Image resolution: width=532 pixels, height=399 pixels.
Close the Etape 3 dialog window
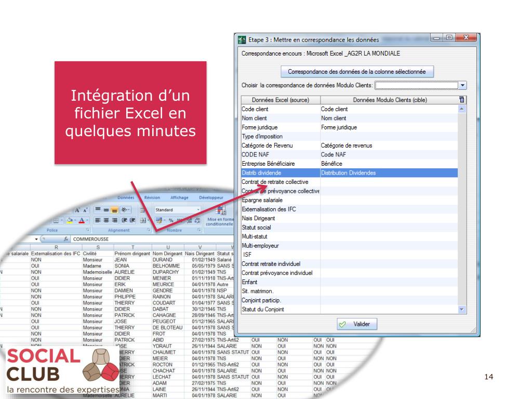tap(466, 37)
